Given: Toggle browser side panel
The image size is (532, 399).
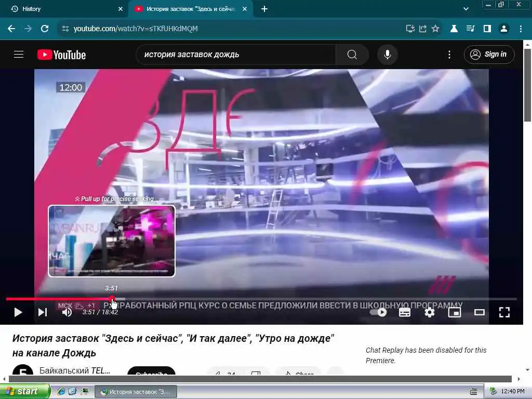Looking at the screenshot, I should click(x=487, y=29).
